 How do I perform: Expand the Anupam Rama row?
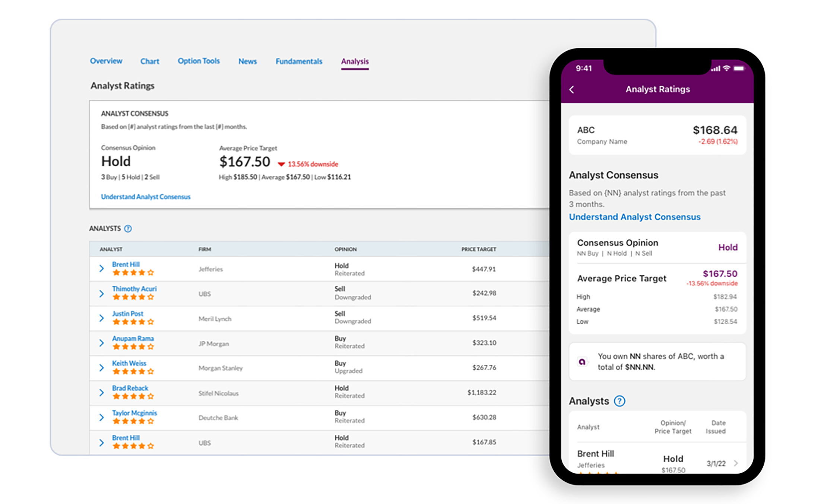click(x=101, y=342)
